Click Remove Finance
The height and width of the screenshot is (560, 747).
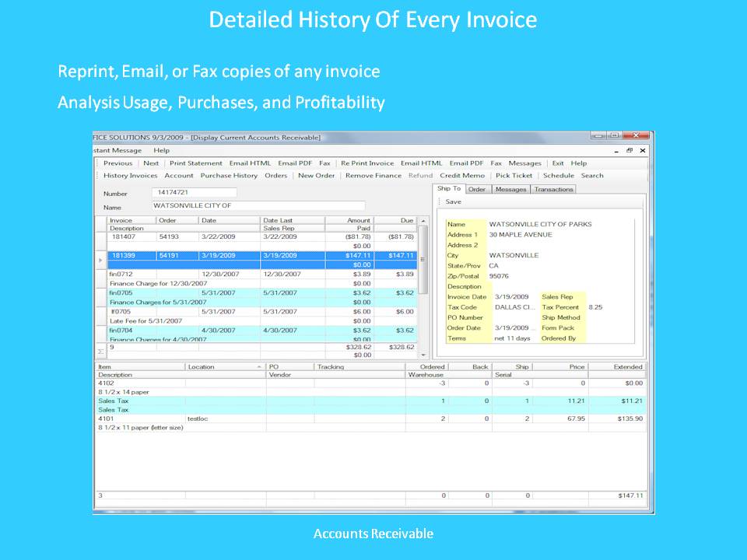(x=373, y=175)
